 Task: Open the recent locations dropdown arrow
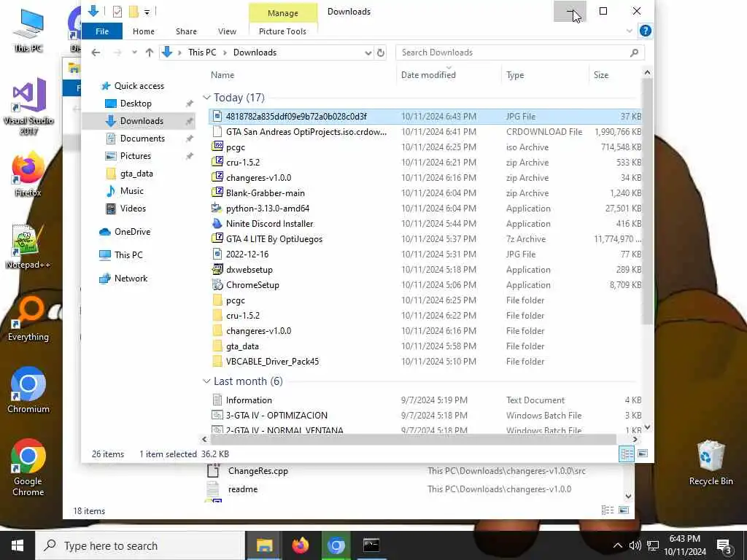pyautogui.click(x=134, y=52)
